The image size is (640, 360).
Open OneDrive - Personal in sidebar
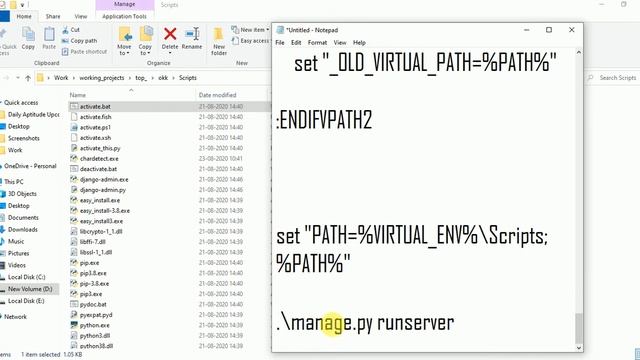click(x=30, y=166)
